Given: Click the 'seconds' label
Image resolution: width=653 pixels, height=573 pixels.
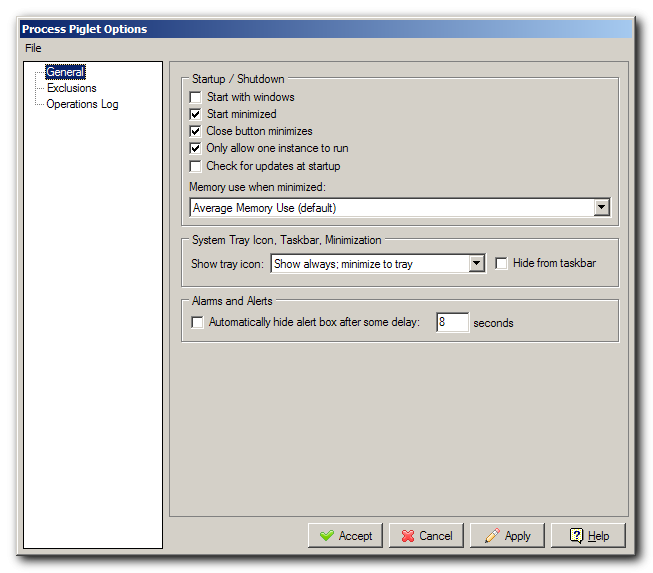Looking at the screenshot, I should click(x=493, y=323).
